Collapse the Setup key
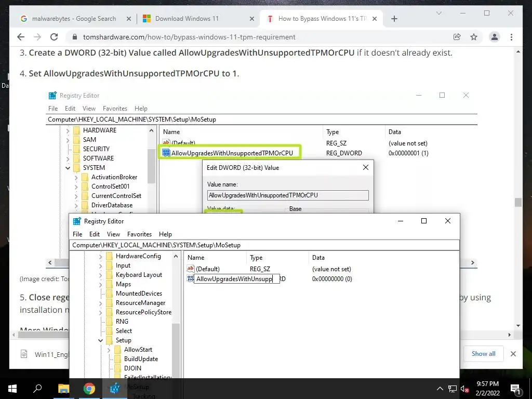The image size is (532, 399). point(100,340)
